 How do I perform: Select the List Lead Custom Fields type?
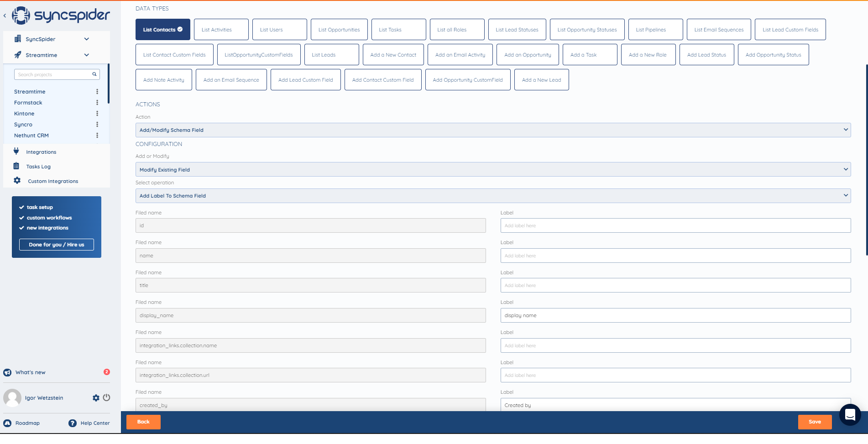[790, 30]
